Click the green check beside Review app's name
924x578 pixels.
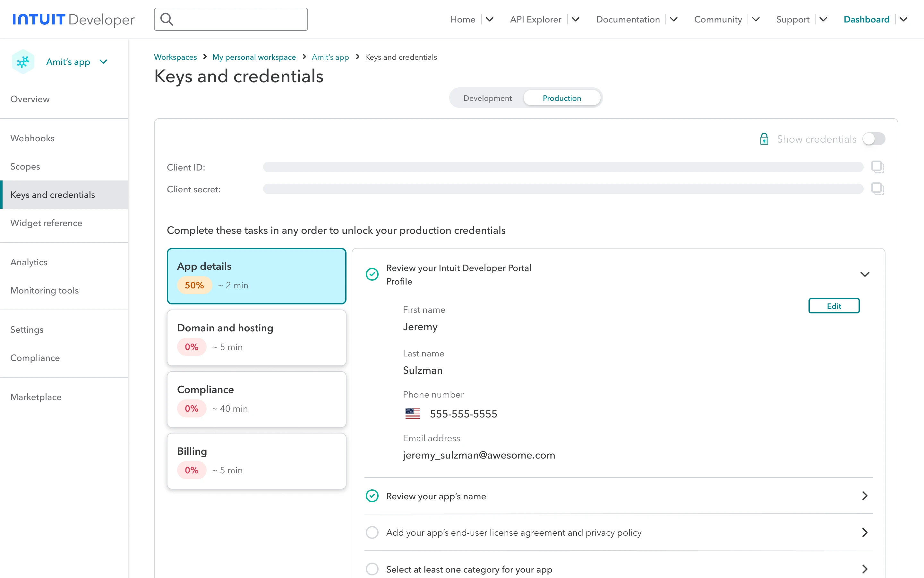click(x=372, y=496)
